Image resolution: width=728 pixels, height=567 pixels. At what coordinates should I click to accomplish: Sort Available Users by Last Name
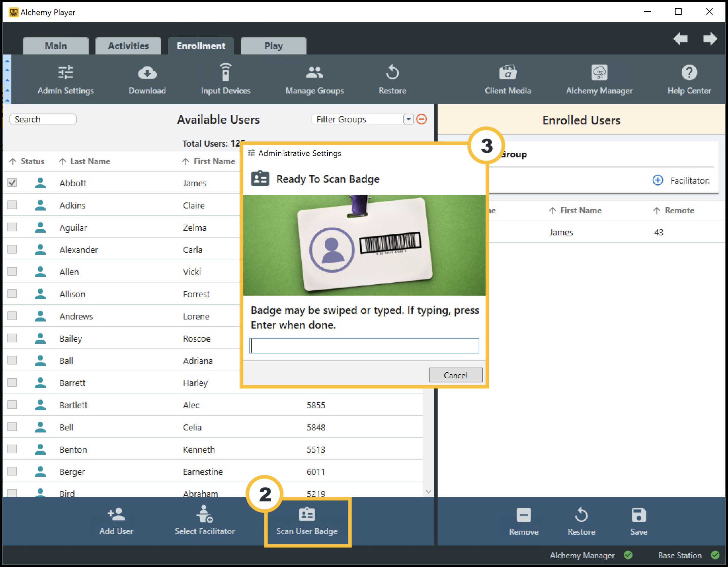pyautogui.click(x=85, y=161)
